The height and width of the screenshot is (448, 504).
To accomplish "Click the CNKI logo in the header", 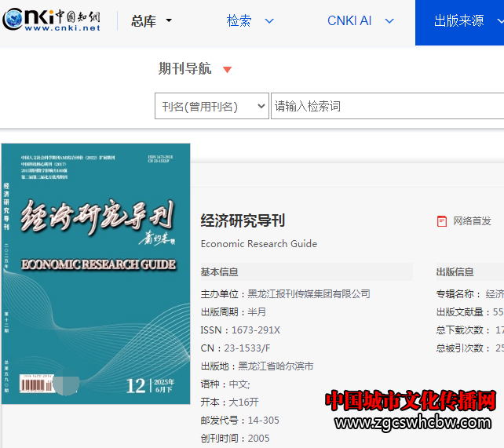I will pos(52,20).
